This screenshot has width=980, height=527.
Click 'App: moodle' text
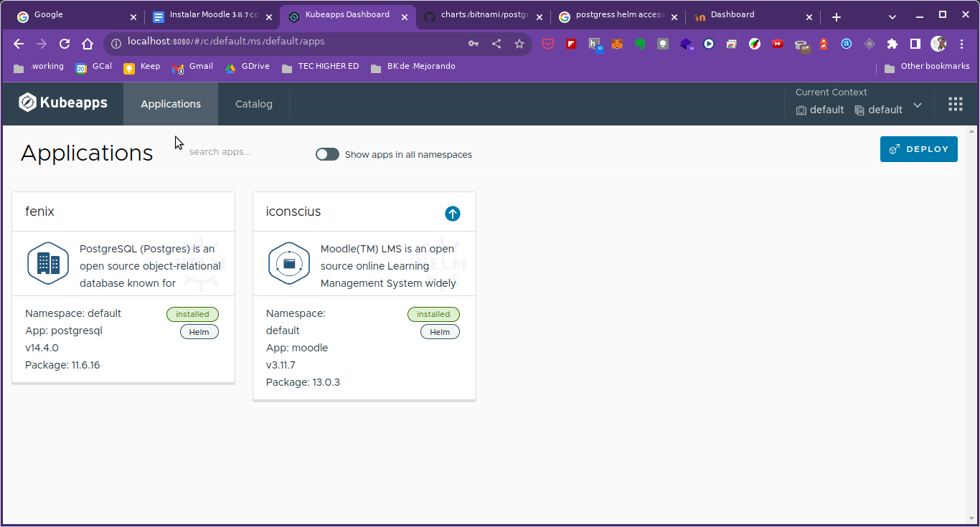click(297, 348)
